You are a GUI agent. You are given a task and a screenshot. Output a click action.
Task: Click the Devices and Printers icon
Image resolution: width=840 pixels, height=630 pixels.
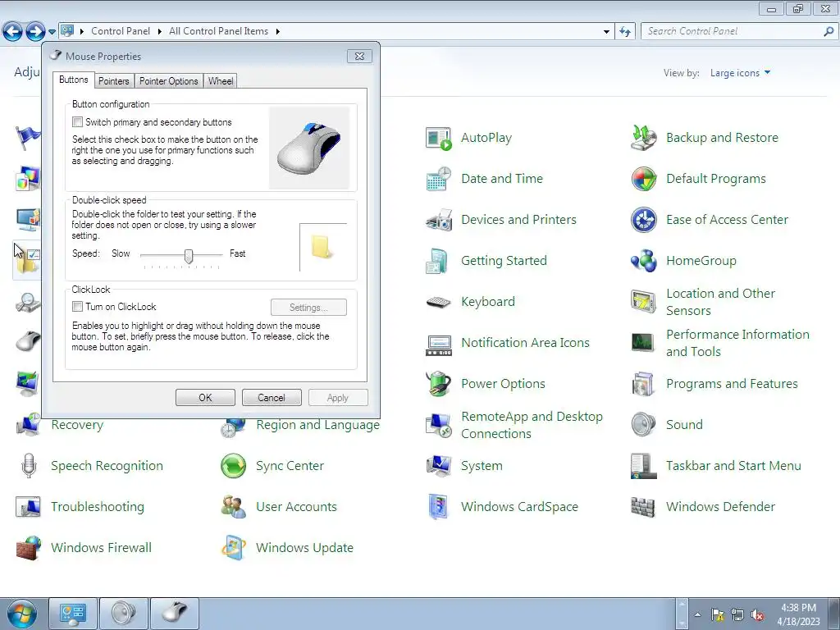[x=438, y=220]
